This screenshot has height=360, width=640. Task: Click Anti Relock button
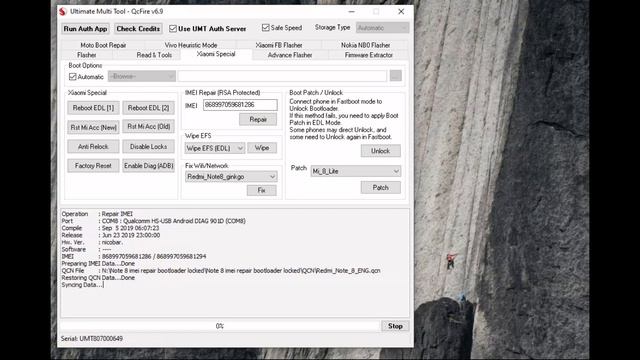[93, 147]
